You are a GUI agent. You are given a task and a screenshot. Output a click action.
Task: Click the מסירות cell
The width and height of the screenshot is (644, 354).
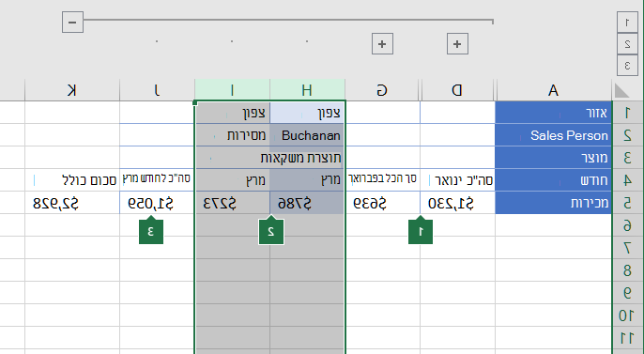(233, 135)
